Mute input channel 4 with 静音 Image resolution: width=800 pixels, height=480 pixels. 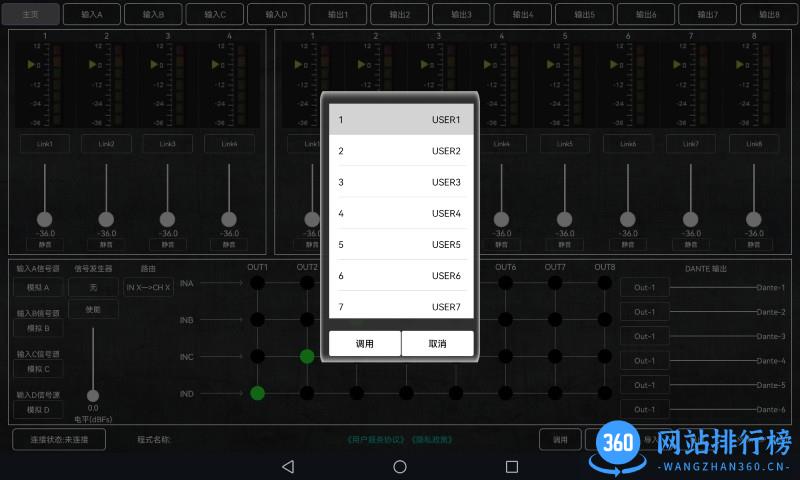coord(229,245)
